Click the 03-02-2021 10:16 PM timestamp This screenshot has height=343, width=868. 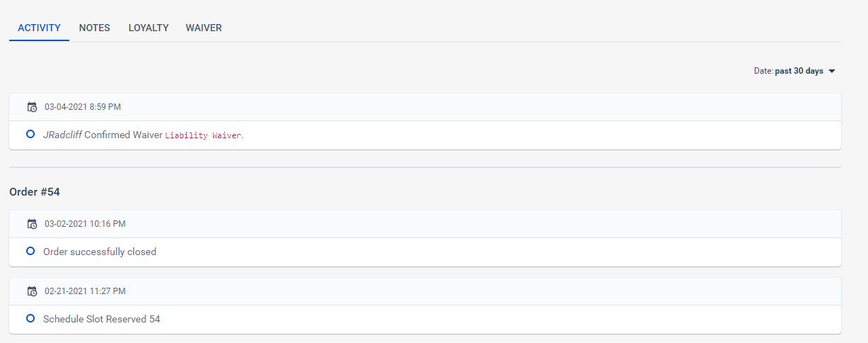(85, 224)
